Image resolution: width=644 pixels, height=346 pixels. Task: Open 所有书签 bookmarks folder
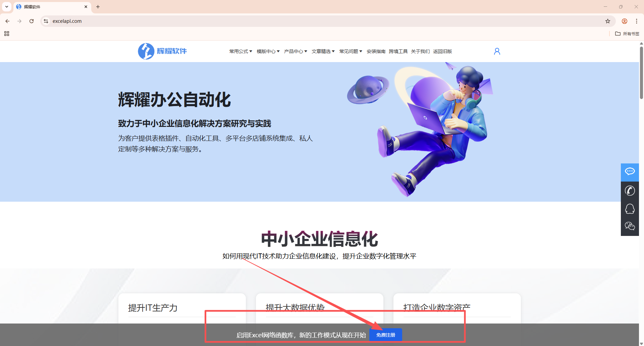tap(627, 34)
